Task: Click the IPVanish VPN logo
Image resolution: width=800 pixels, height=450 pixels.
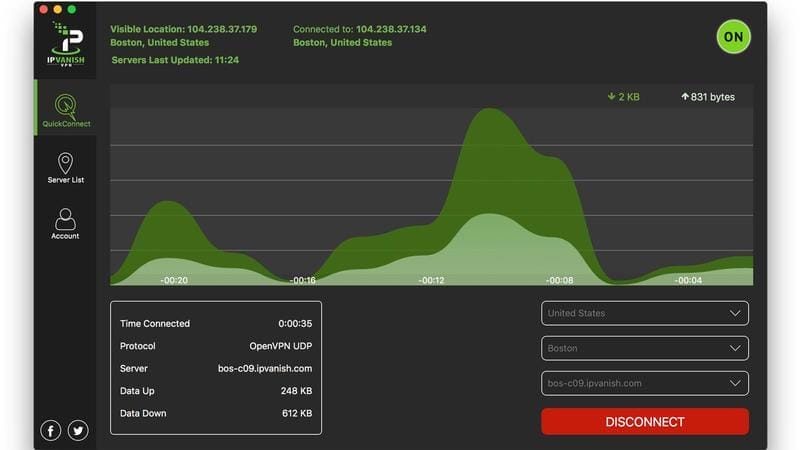Action: click(x=65, y=43)
